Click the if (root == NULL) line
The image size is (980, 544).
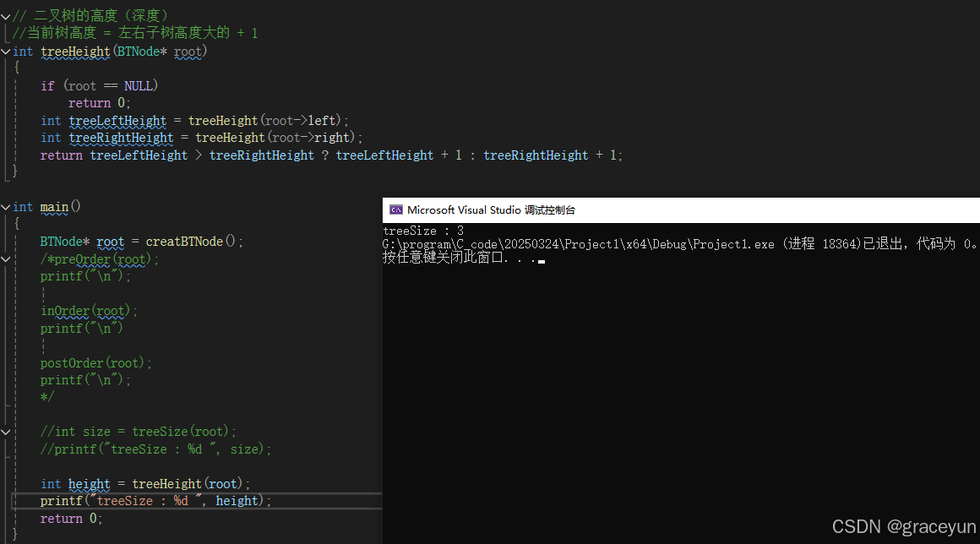click(100, 85)
